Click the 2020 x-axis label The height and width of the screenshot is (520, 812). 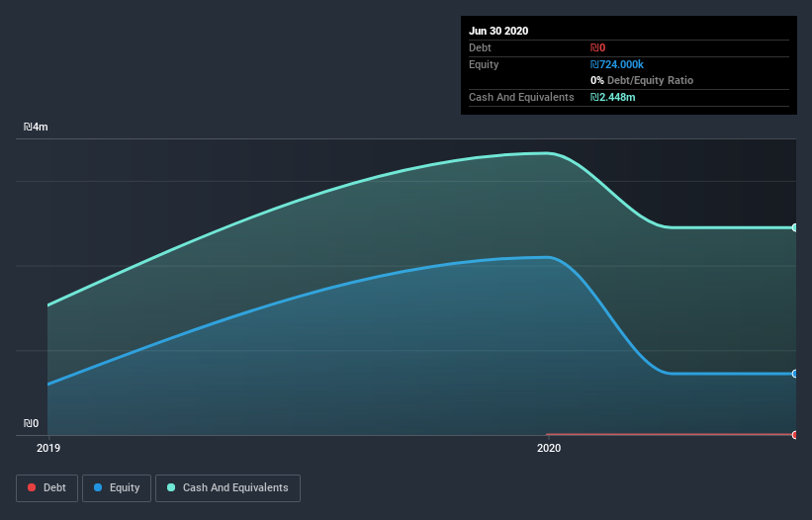point(549,448)
